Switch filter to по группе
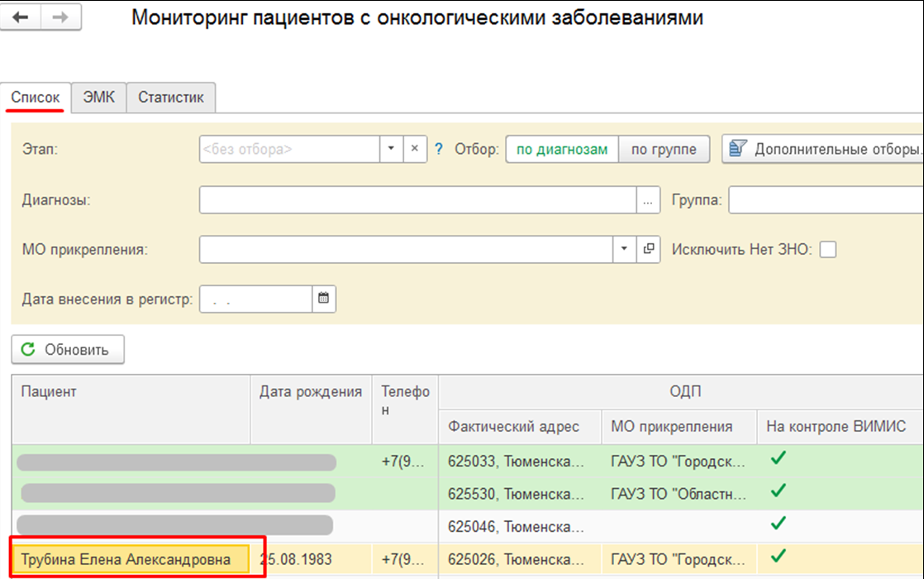Screen dimensions: 924x579 pyautogui.click(x=664, y=150)
